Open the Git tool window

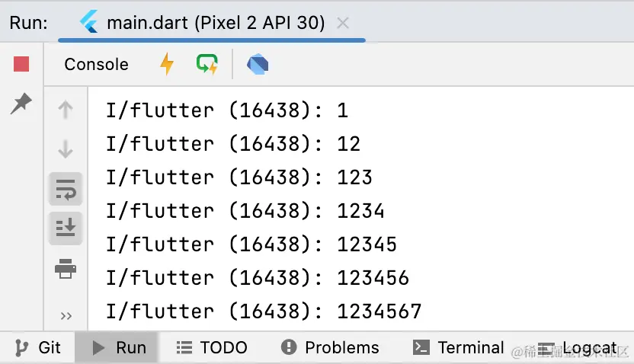tap(39, 348)
